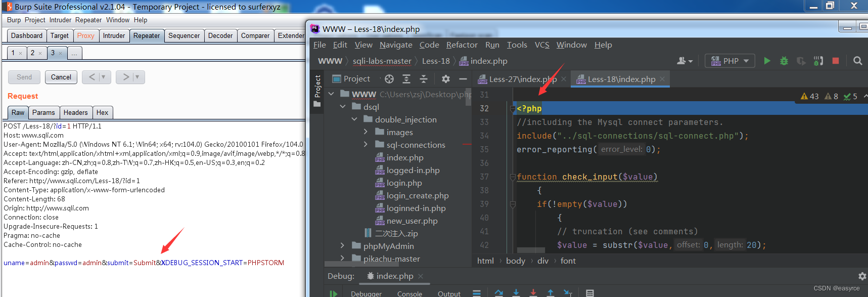Start debugging with the green bug icon
The image size is (868, 297).
click(x=784, y=61)
